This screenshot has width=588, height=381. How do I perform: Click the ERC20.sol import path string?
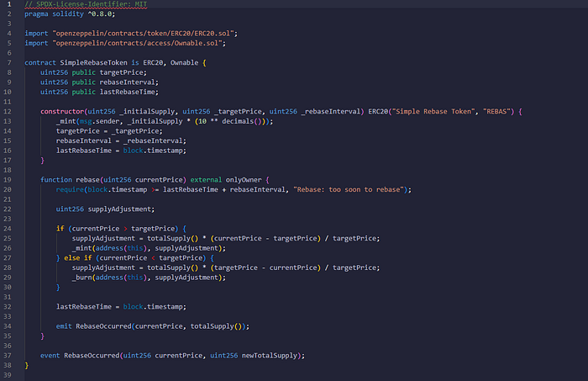pos(144,34)
